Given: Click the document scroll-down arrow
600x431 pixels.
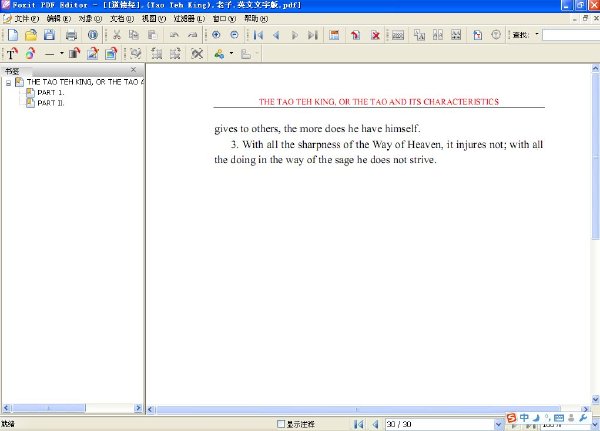Looking at the screenshot, I should pos(595,399).
